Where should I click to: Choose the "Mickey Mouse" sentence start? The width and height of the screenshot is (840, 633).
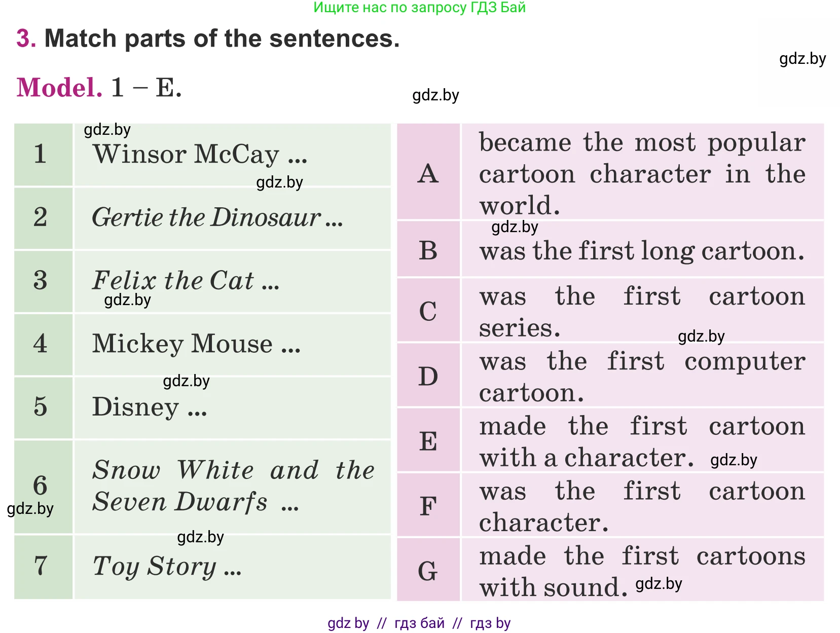pos(196,344)
